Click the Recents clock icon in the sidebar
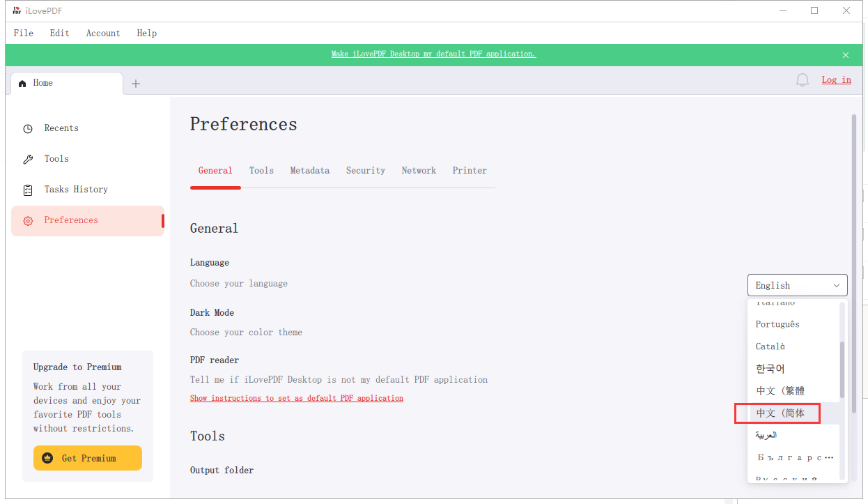868x504 pixels. (28, 128)
